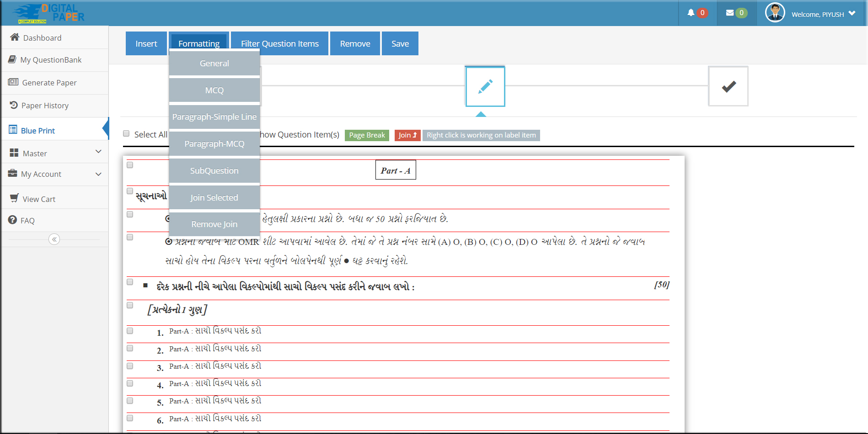The image size is (868, 434).
Task: Open View Cart from the sidebar
Action: point(39,199)
